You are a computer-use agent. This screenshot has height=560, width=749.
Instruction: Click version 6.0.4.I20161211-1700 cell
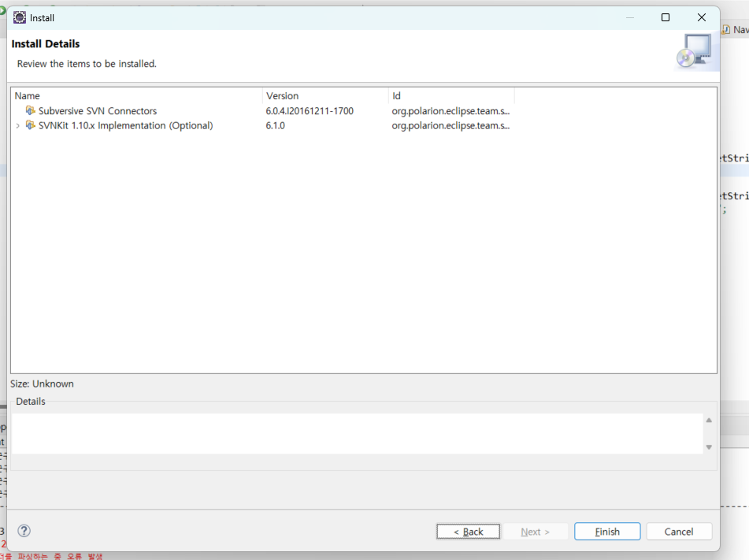coord(310,111)
